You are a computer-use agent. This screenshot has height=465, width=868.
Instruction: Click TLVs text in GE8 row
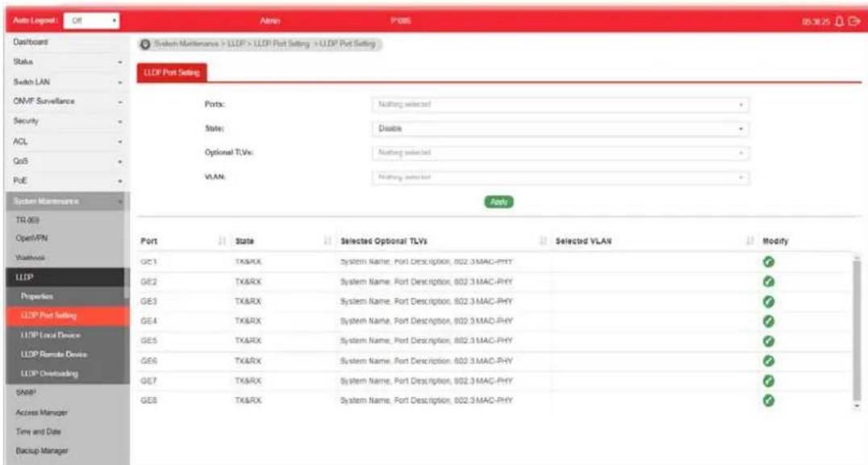click(426, 400)
